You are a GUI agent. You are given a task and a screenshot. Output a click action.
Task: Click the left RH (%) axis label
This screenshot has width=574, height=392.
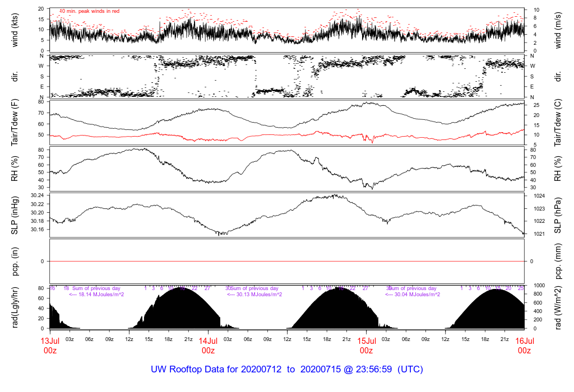pos(16,169)
